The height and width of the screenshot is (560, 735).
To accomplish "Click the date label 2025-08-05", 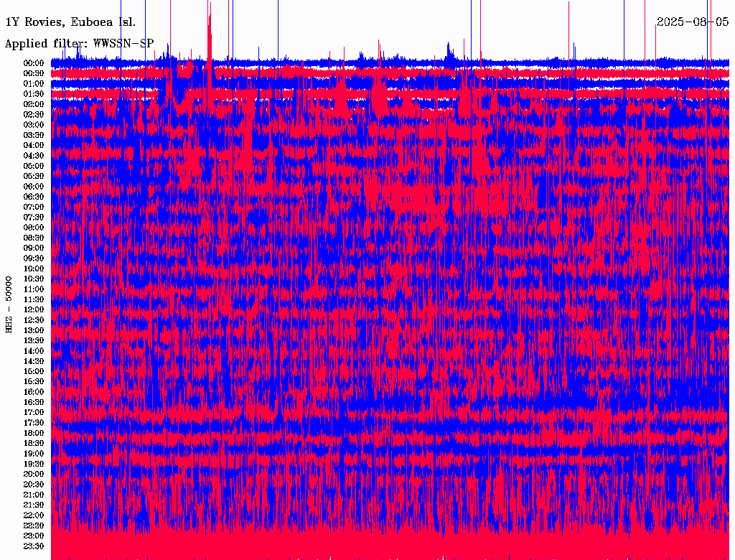I will pos(693,22).
